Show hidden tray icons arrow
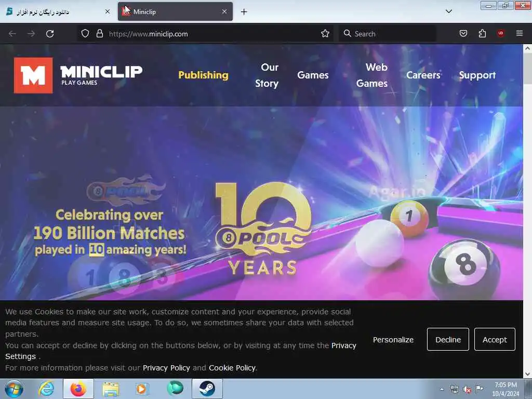Image resolution: width=532 pixels, height=399 pixels. tap(442, 389)
